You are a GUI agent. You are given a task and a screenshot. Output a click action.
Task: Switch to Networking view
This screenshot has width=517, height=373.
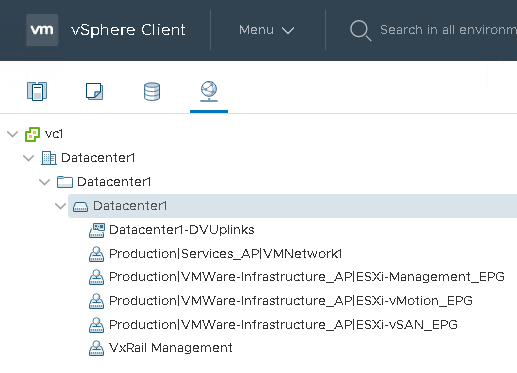[209, 91]
